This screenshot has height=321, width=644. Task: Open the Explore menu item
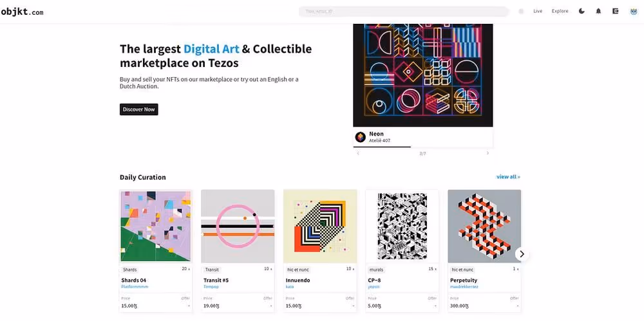(560, 11)
